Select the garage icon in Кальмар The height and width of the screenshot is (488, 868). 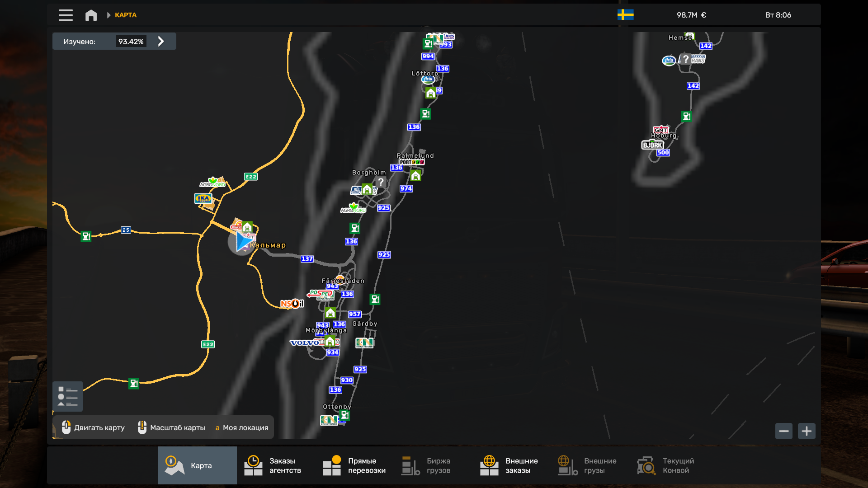[x=247, y=226]
